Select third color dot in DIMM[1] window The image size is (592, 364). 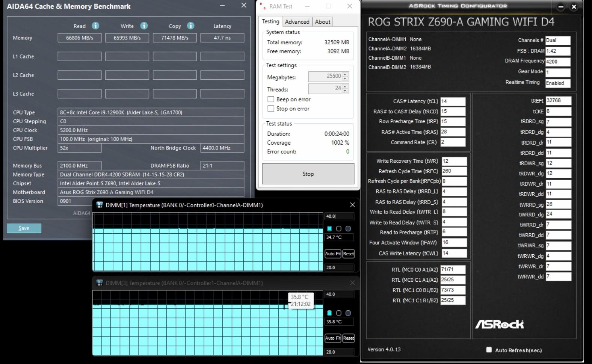point(348,228)
